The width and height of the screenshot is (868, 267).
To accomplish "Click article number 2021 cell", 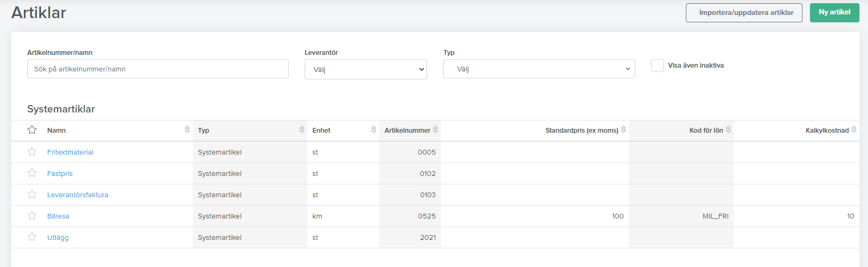I will click(x=410, y=237).
